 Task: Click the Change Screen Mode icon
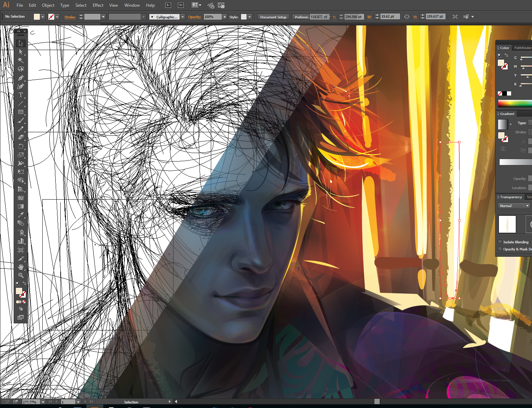(x=21, y=317)
